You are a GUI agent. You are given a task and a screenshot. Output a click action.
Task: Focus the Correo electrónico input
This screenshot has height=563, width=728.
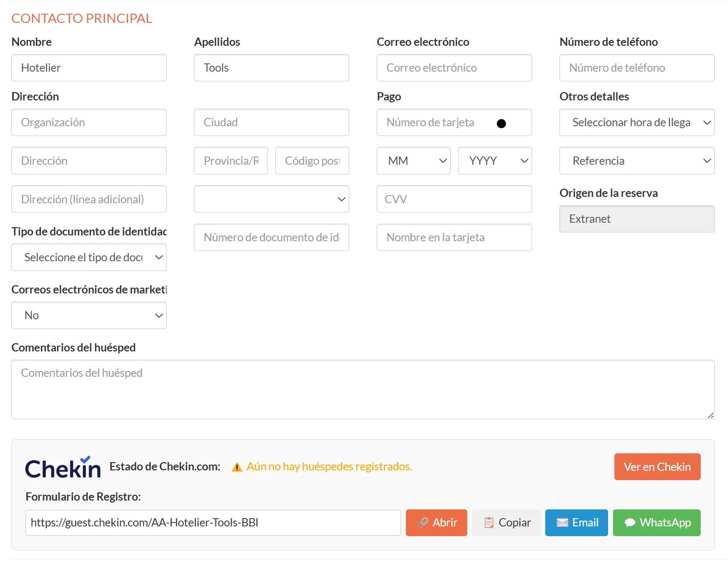click(x=454, y=68)
